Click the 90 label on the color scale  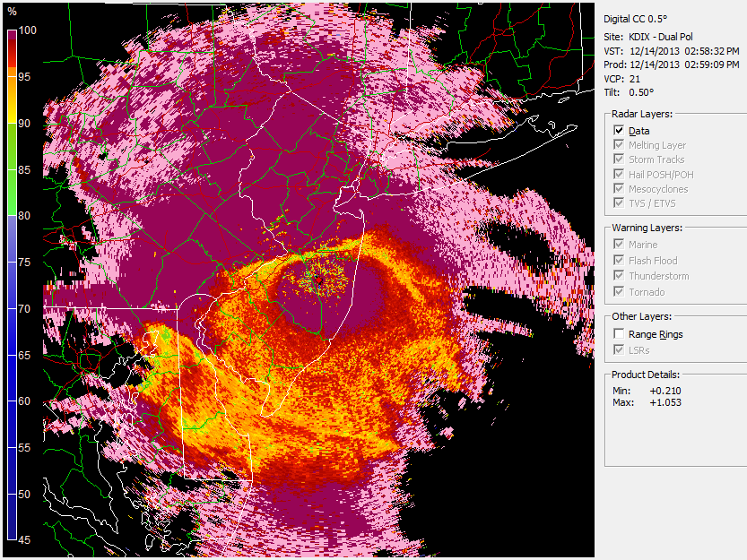[24, 124]
